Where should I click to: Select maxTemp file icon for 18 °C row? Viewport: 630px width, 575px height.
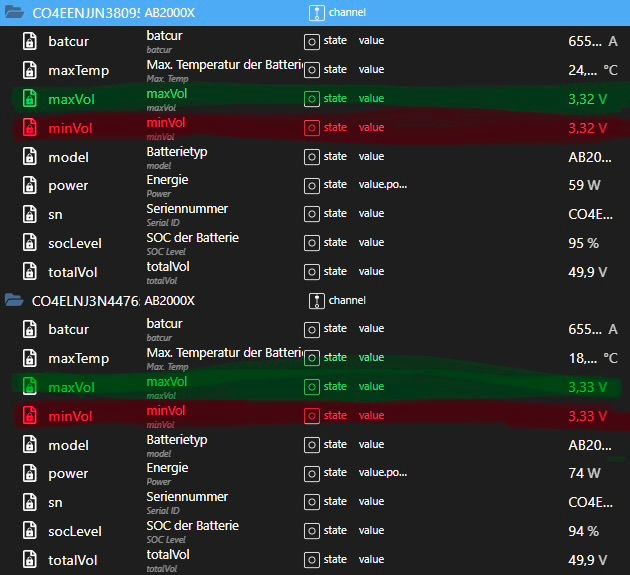[x=30, y=358]
